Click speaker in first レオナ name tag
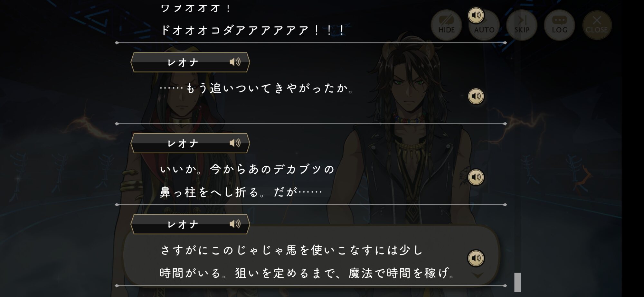The width and height of the screenshot is (644, 297). coord(235,62)
